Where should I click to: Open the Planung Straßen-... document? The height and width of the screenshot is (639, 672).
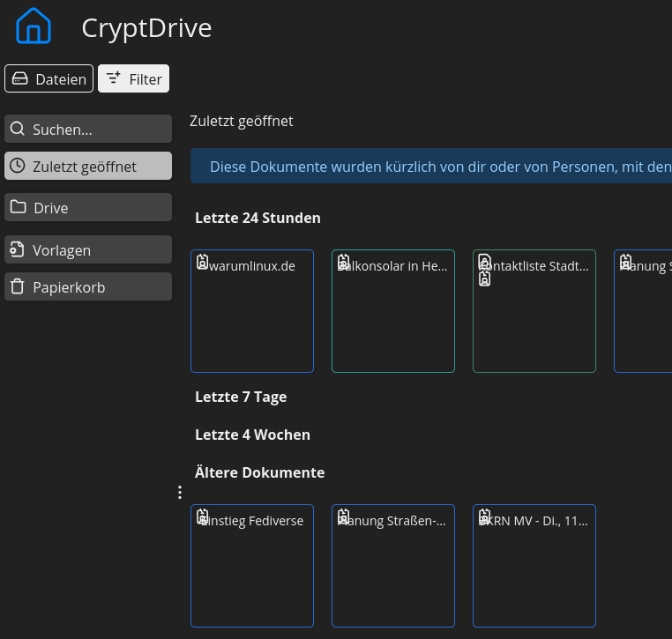(x=393, y=566)
